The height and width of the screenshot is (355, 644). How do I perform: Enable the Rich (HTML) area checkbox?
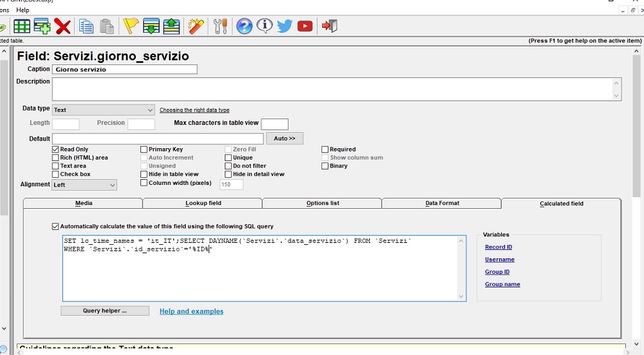[x=55, y=158]
